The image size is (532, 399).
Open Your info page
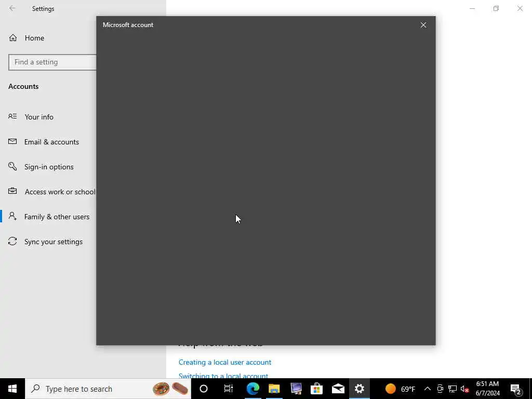38,117
